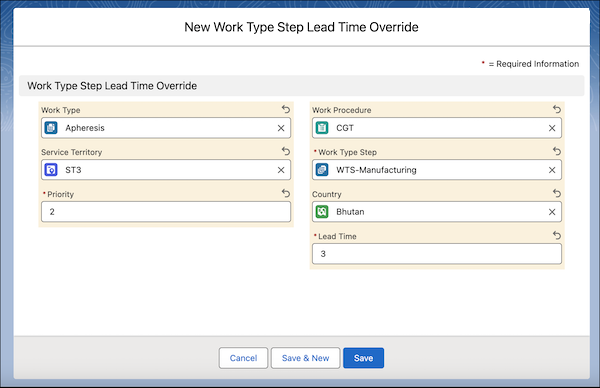Click the Service Territory field label

pos(72,152)
